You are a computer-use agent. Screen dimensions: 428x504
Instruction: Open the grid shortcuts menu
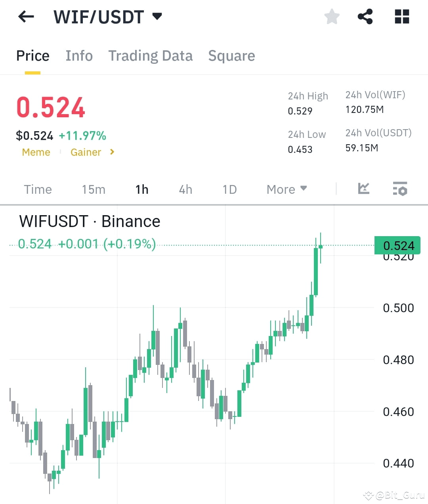pyautogui.click(x=401, y=17)
